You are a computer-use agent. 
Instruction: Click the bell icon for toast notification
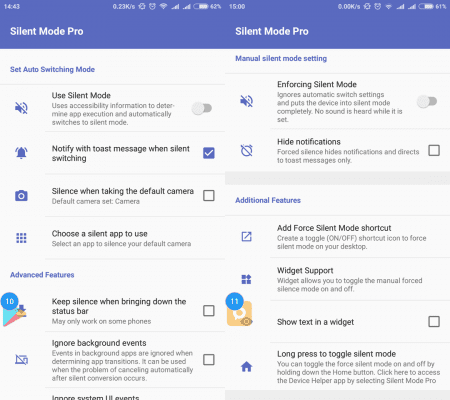(x=21, y=153)
